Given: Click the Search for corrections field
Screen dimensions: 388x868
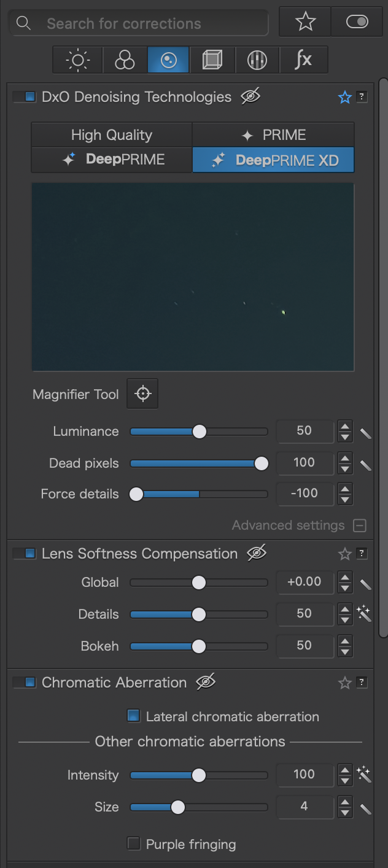Looking at the screenshot, I should pyautogui.click(x=139, y=23).
